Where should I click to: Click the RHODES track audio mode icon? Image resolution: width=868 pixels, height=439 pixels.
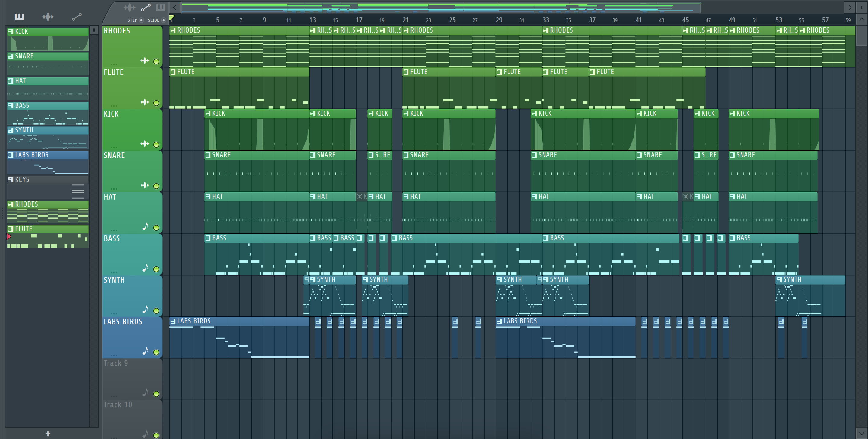(x=145, y=61)
